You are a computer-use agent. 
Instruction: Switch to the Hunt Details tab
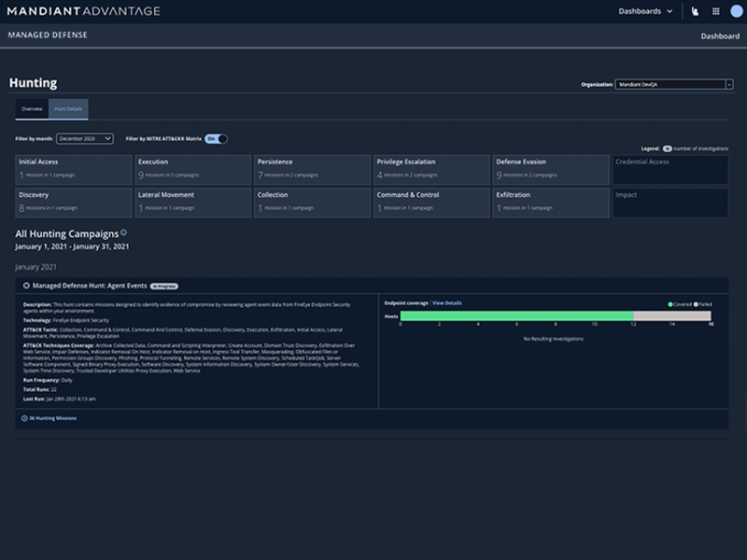coord(68,109)
